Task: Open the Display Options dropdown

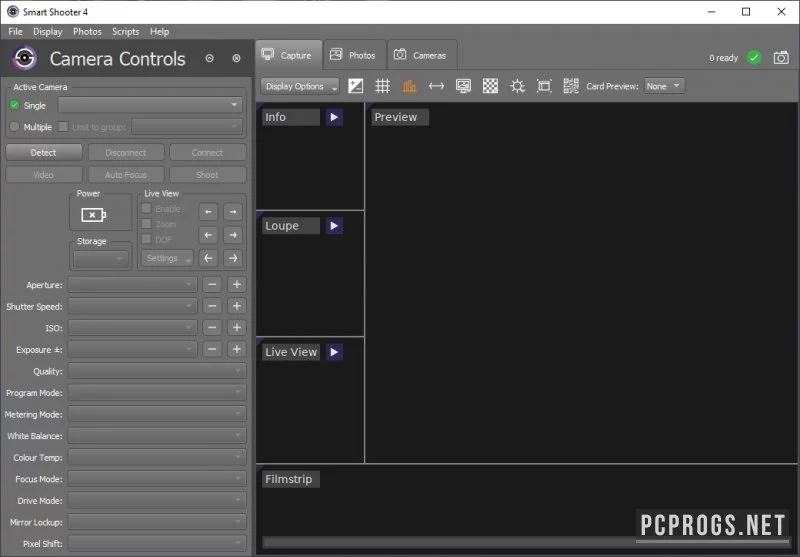Action: pyautogui.click(x=300, y=86)
